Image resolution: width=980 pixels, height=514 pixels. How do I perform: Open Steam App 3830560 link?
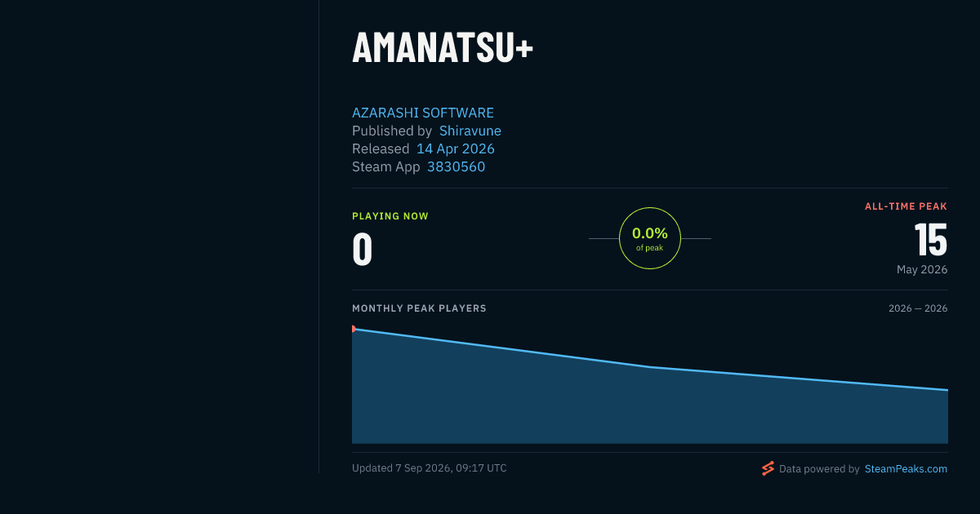(x=456, y=166)
